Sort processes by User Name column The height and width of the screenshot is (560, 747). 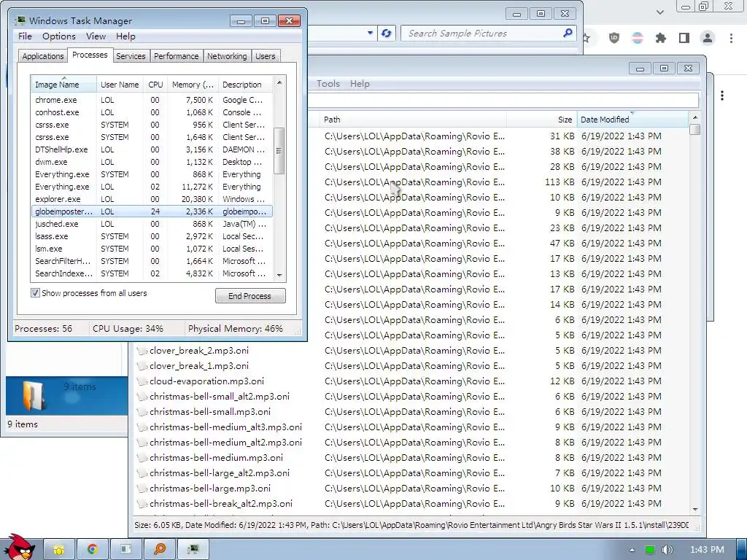[120, 85]
